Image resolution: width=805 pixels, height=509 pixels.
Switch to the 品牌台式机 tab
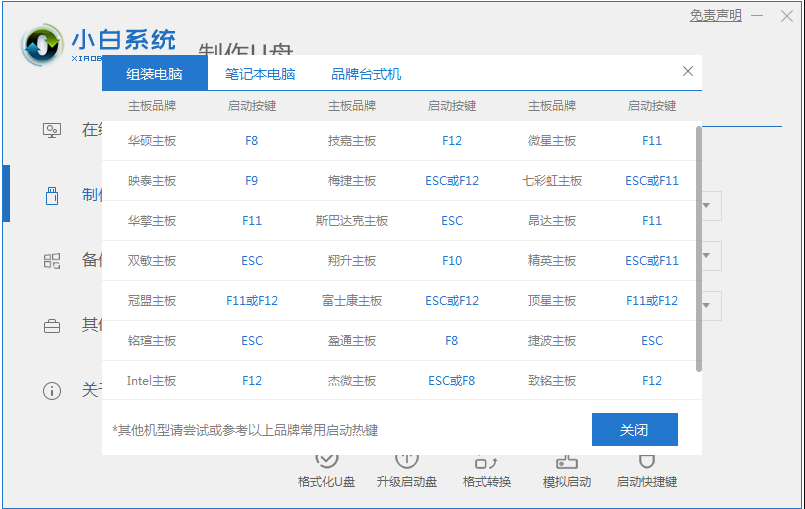click(x=366, y=74)
